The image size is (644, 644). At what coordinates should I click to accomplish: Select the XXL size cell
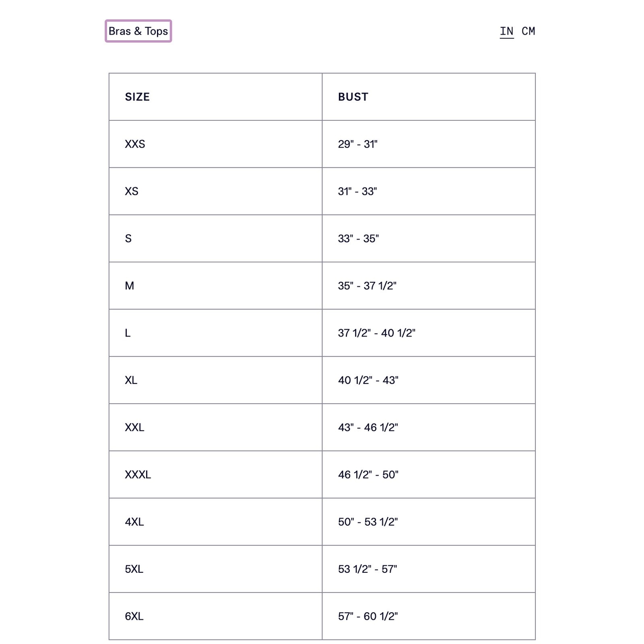tap(134, 427)
